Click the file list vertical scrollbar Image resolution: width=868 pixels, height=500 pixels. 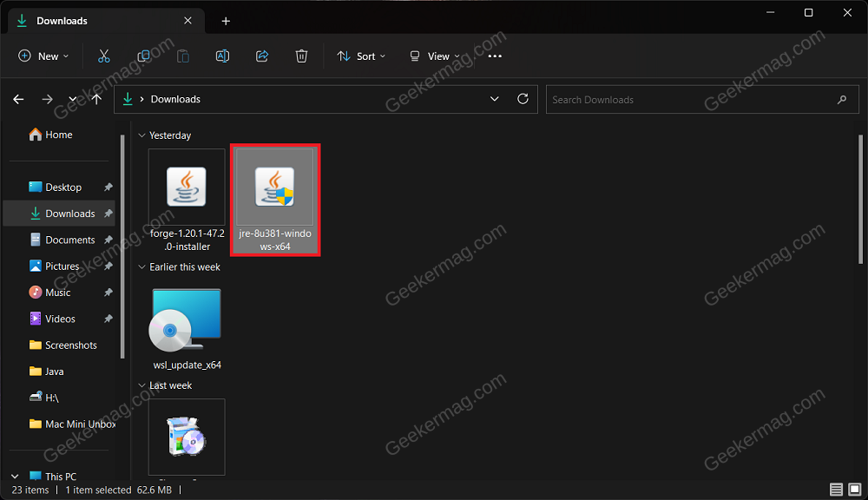(x=860, y=200)
